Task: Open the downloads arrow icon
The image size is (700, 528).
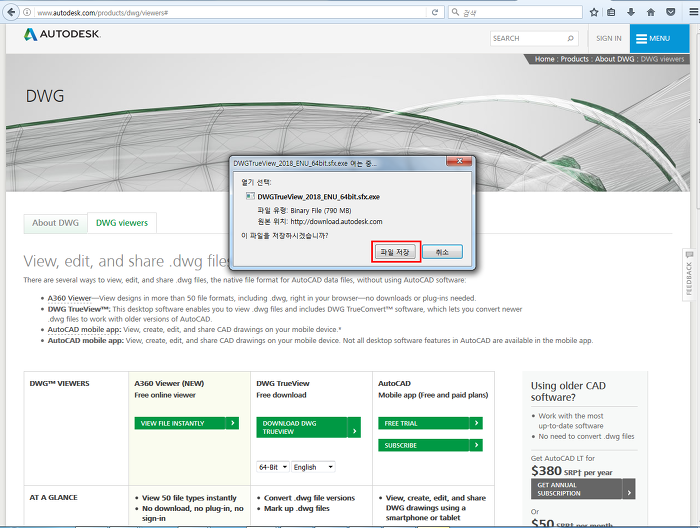Action: tap(631, 12)
